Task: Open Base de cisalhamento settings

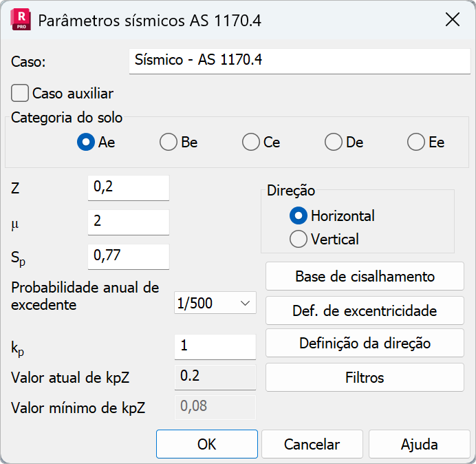Action: click(365, 277)
